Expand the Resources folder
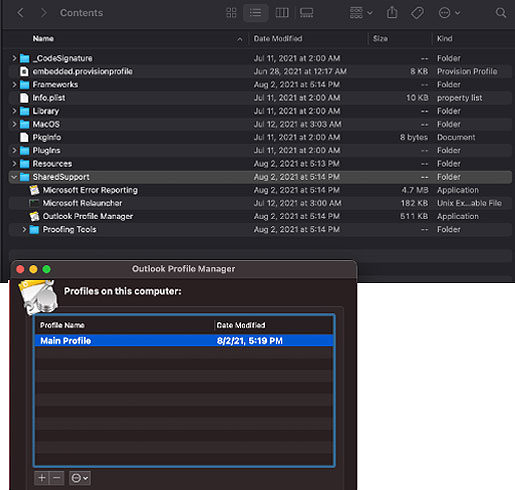 (x=14, y=164)
